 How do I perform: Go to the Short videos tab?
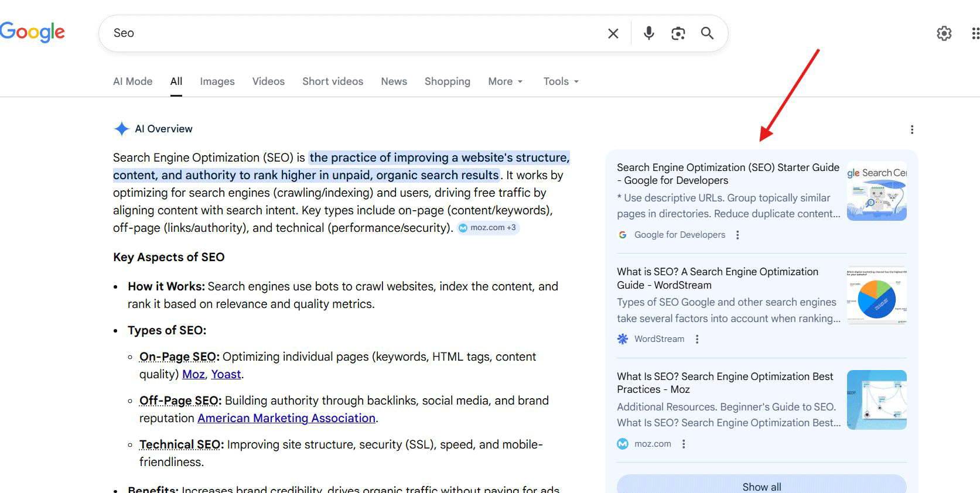tap(333, 81)
